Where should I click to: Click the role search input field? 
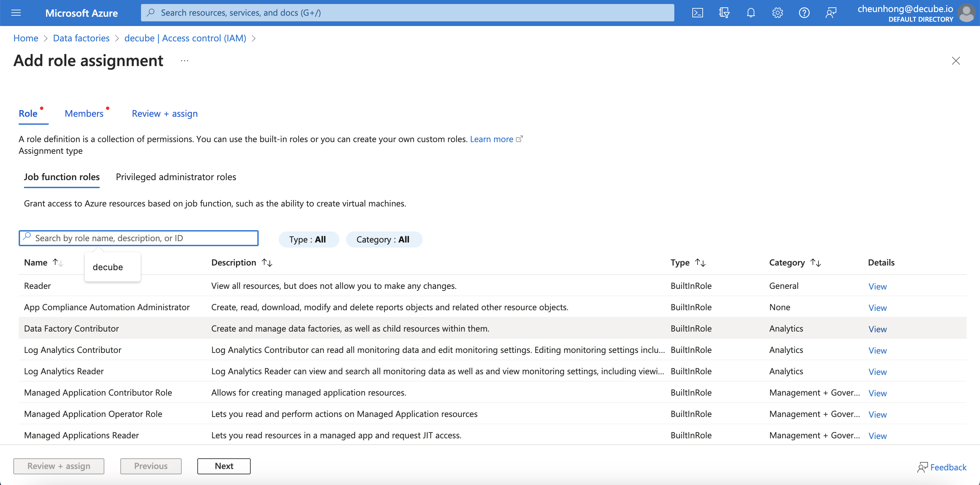(x=145, y=238)
